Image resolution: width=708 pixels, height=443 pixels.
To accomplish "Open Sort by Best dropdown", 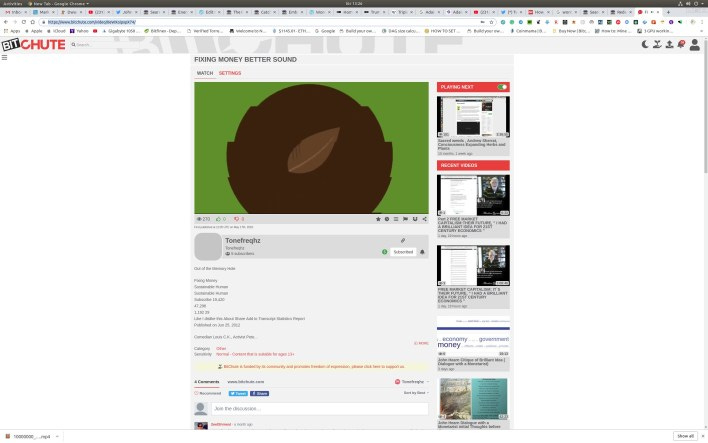I will click(416, 393).
